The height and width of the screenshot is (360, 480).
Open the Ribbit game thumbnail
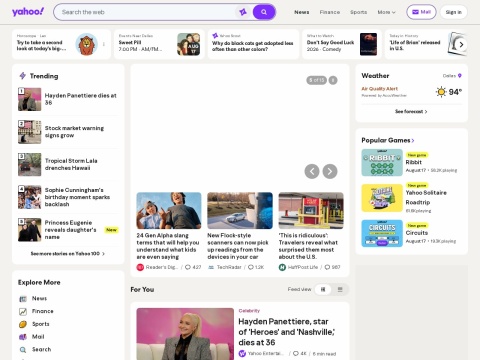point(382,163)
